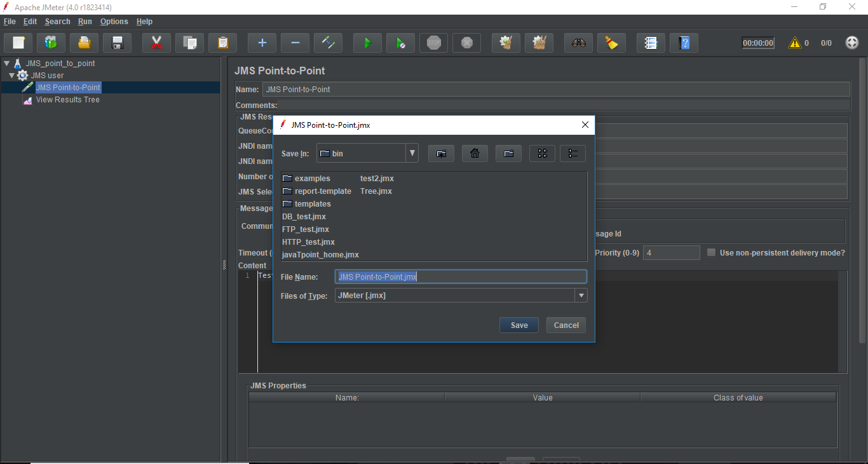This screenshot has height=464, width=868.
Task: Start the test with green play icon
Action: click(x=368, y=43)
